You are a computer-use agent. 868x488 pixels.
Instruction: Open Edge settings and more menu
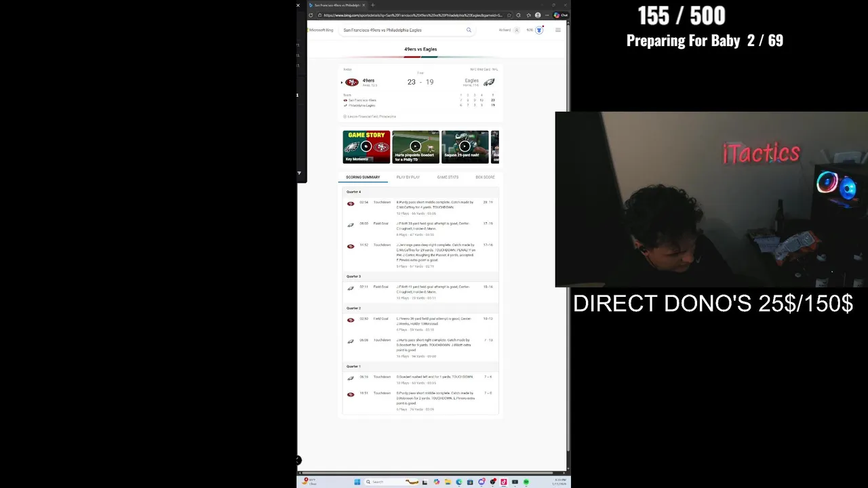(x=547, y=15)
